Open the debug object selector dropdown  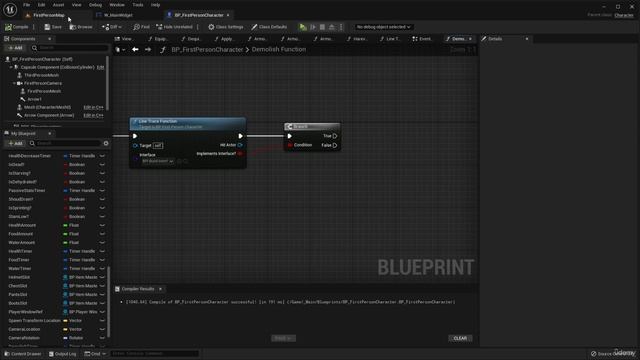[x=383, y=27]
